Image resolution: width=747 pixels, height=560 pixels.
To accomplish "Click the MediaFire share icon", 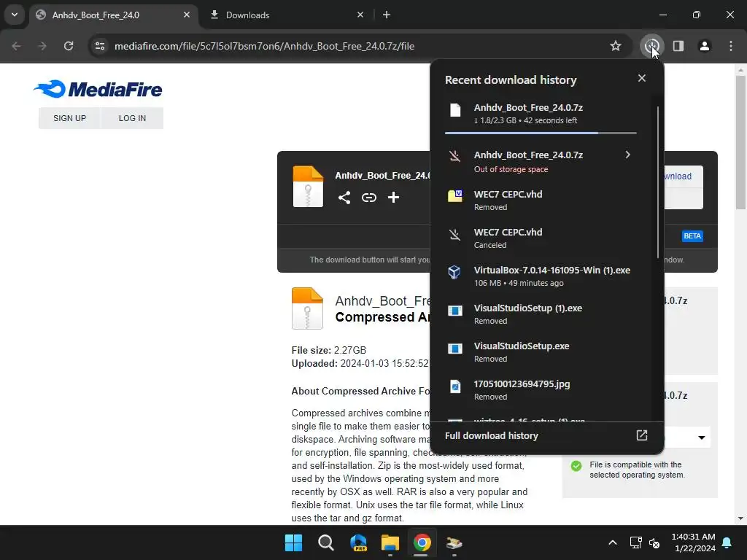I will [344, 197].
